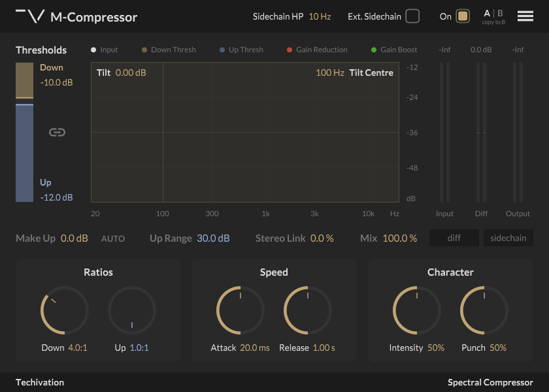The width and height of the screenshot is (549, 392).
Task: Click copy to B link
Action: pos(493,22)
